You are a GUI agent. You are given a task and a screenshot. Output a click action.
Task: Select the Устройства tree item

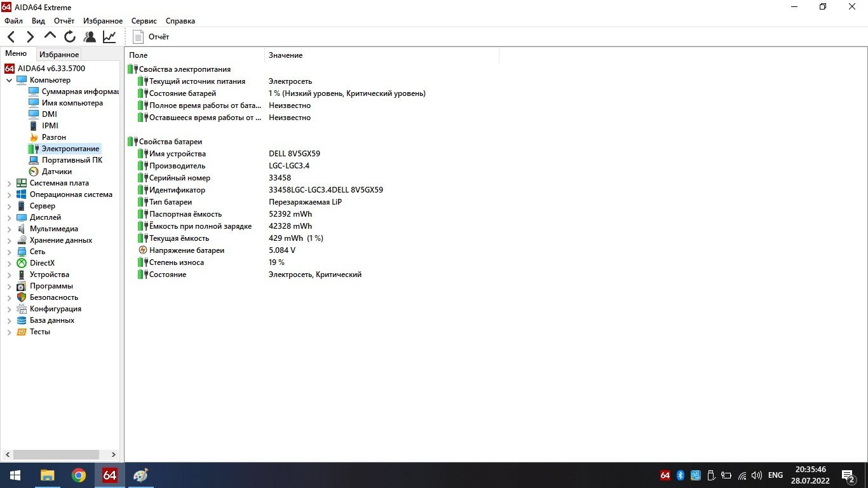(50, 274)
